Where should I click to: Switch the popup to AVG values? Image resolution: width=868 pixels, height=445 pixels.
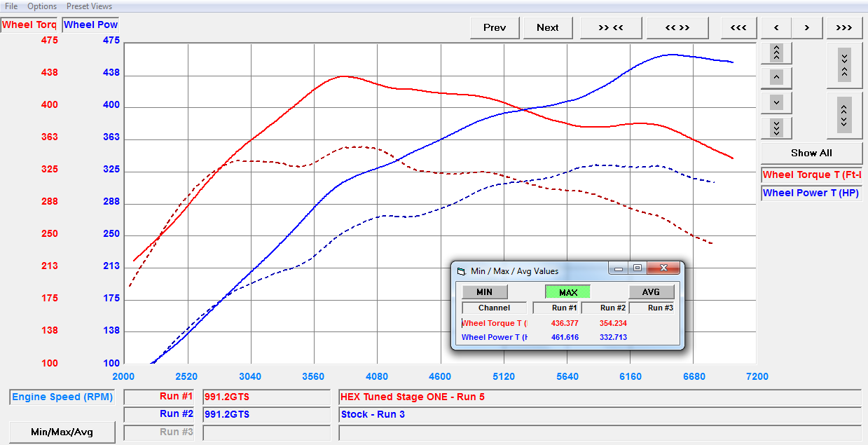[x=651, y=292]
